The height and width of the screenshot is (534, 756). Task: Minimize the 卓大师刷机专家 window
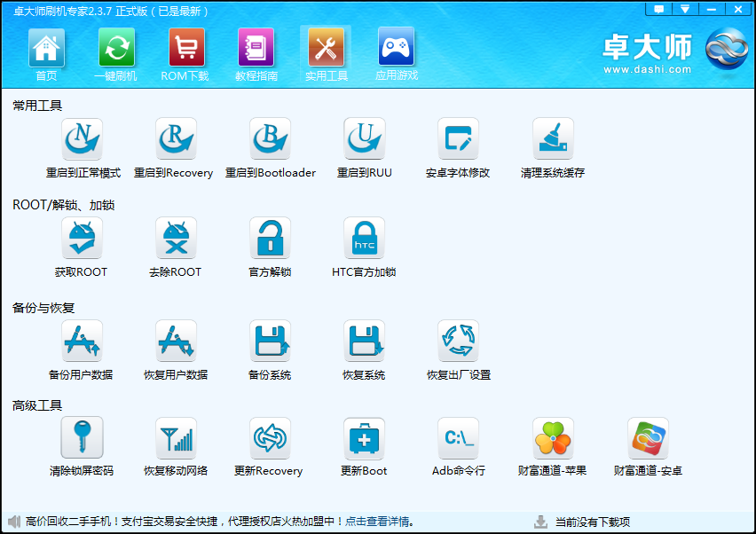coord(711,9)
